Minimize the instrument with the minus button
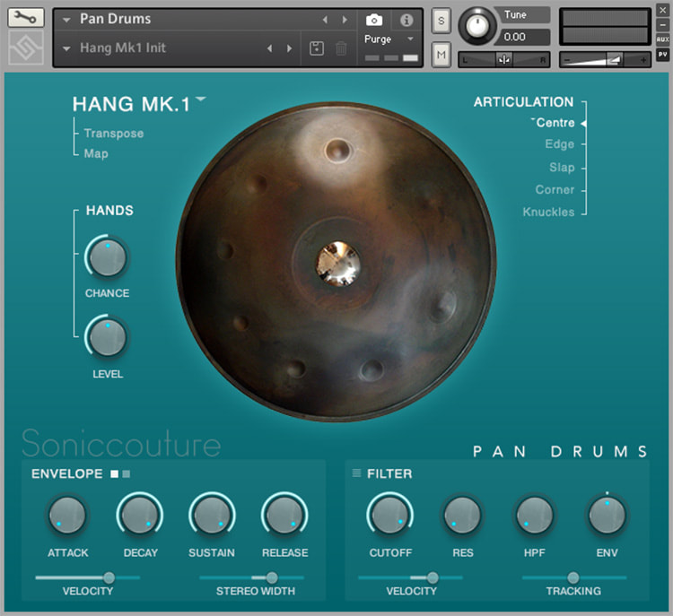The image size is (673, 616). click(663, 24)
